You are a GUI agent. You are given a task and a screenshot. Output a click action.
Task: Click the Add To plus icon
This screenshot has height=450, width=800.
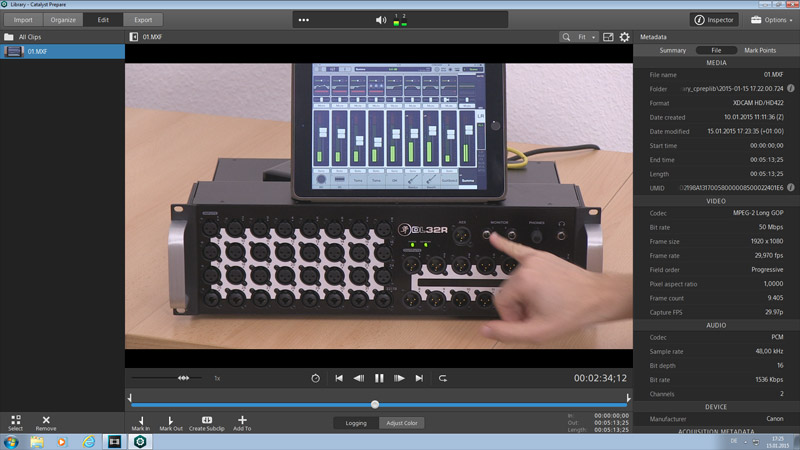point(242,420)
